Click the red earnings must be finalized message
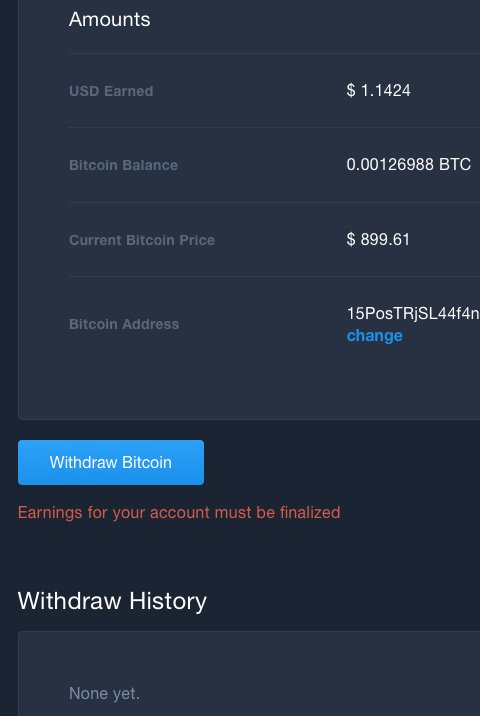Viewport: 480px width, 716px height. pyautogui.click(x=179, y=512)
